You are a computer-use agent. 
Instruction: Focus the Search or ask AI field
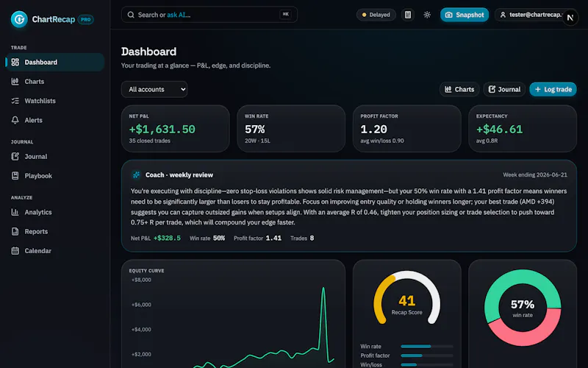pyautogui.click(x=209, y=15)
